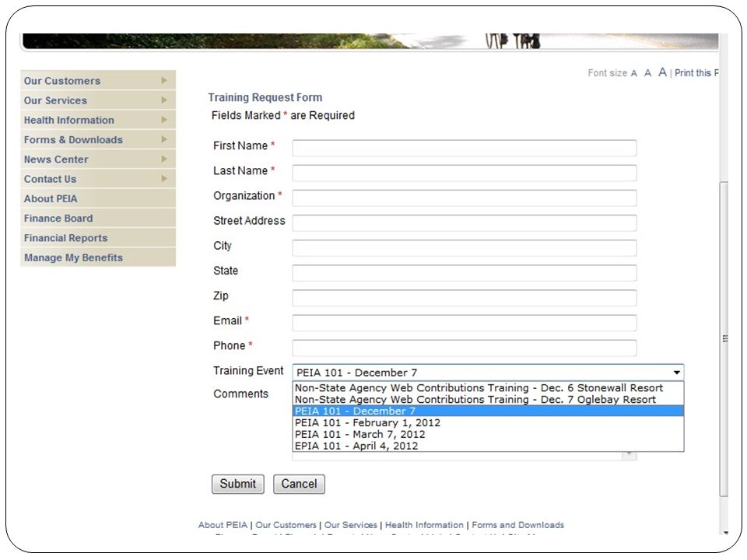Open Health Information footer link
Viewport: 747px width, 560px height.
point(424,525)
